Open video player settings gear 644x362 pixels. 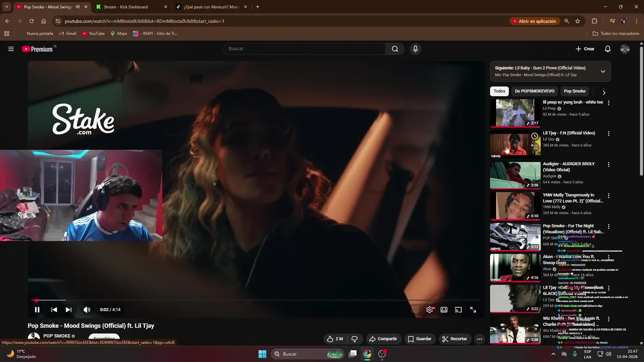point(430,310)
